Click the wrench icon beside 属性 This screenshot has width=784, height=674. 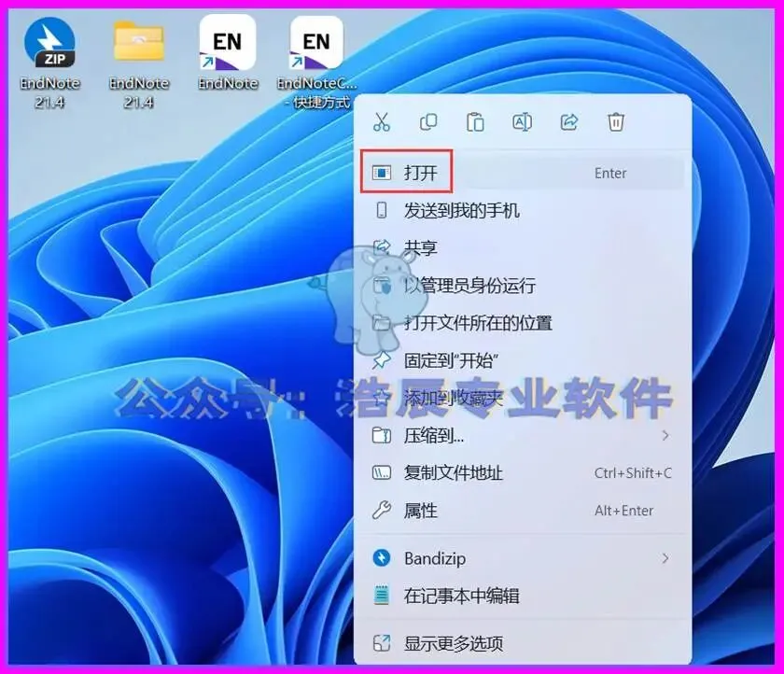tap(382, 511)
